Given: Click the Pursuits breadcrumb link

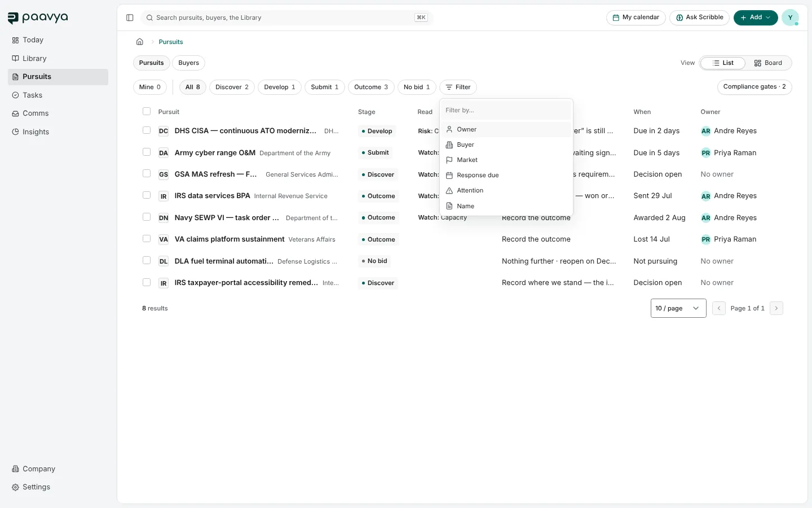Looking at the screenshot, I should pyautogui.click(x=171, y=42).
